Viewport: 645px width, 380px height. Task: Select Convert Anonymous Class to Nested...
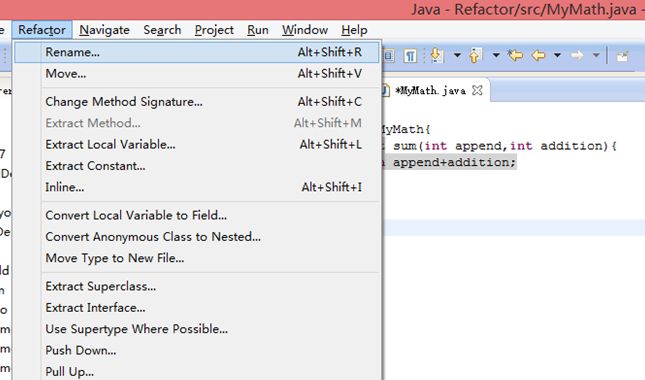pos(197,236)
